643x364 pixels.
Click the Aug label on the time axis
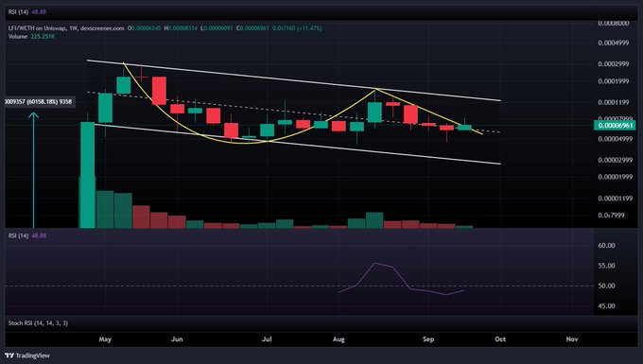(x=339, y=339)
